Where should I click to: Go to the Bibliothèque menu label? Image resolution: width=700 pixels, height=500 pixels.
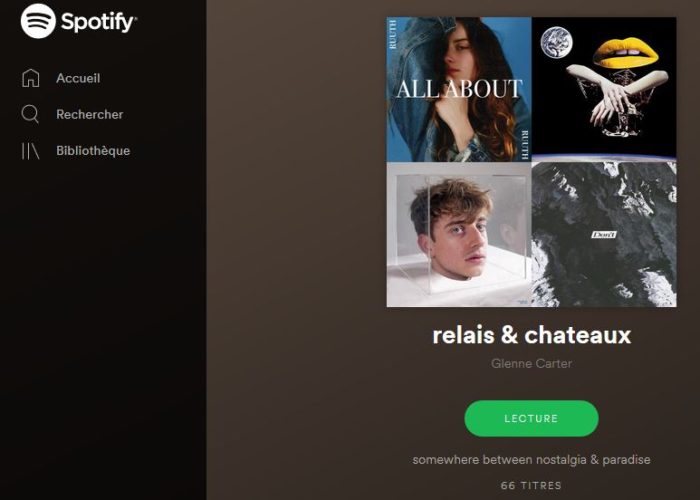click(93, 151)
